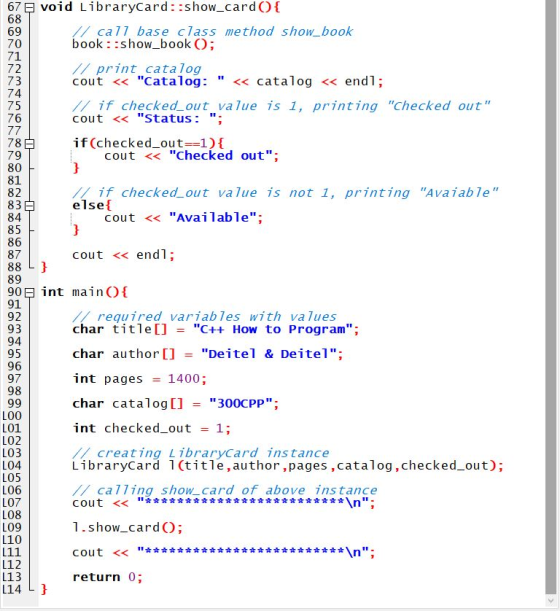Collapse the main function fold at line 90

coord(30,293)
